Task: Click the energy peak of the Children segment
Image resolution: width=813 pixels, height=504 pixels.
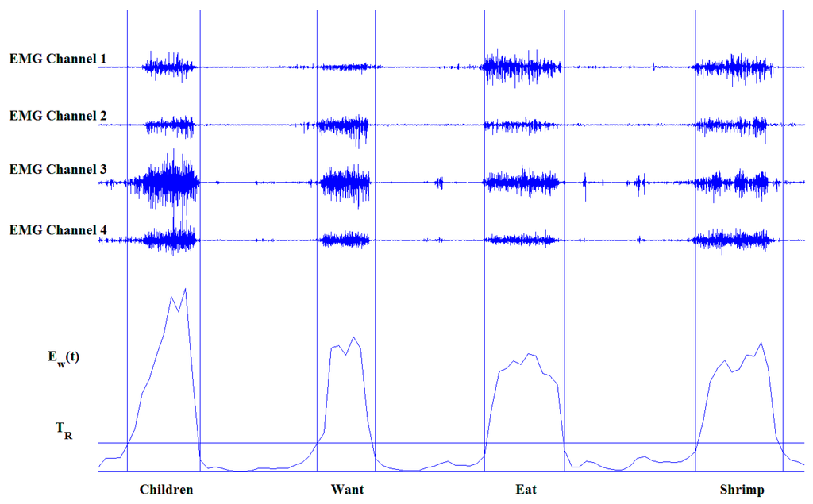Action: 185,290
